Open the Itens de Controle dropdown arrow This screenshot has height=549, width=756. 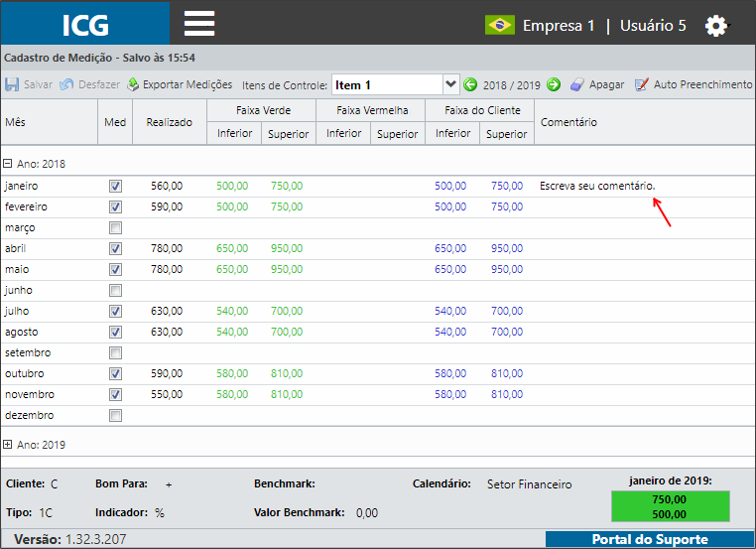pos(450,84)
